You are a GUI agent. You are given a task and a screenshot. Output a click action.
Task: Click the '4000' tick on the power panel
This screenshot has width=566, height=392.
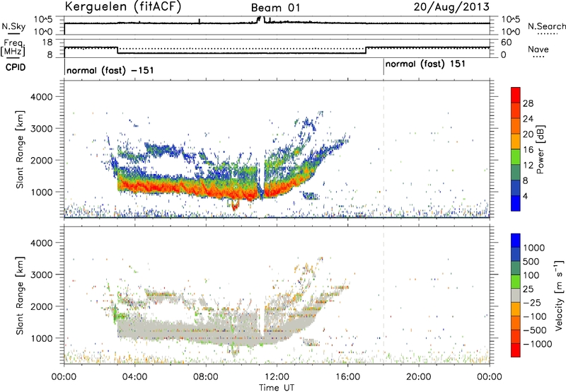(x=41, y=97)
